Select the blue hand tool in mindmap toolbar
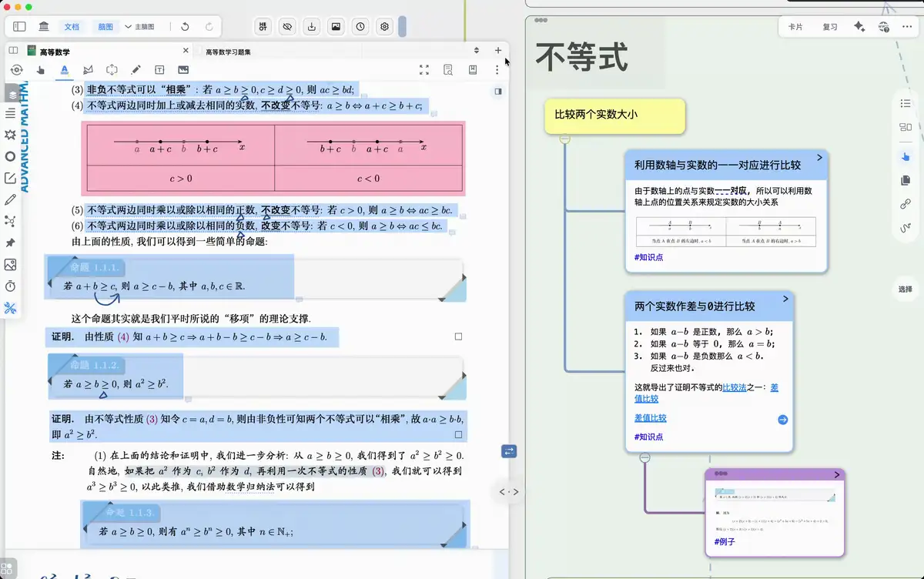The image size is (924, 579). pos(906,156)
